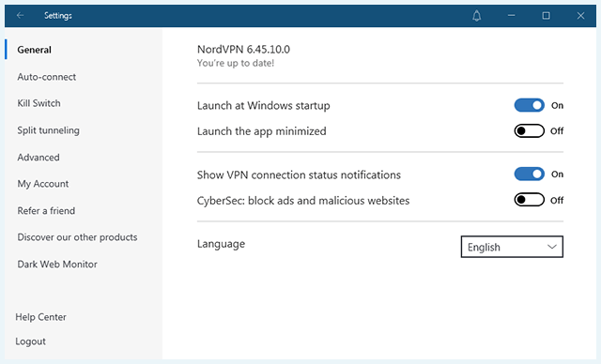
Task: Click Logout in the sidebar
Action: 30,341
